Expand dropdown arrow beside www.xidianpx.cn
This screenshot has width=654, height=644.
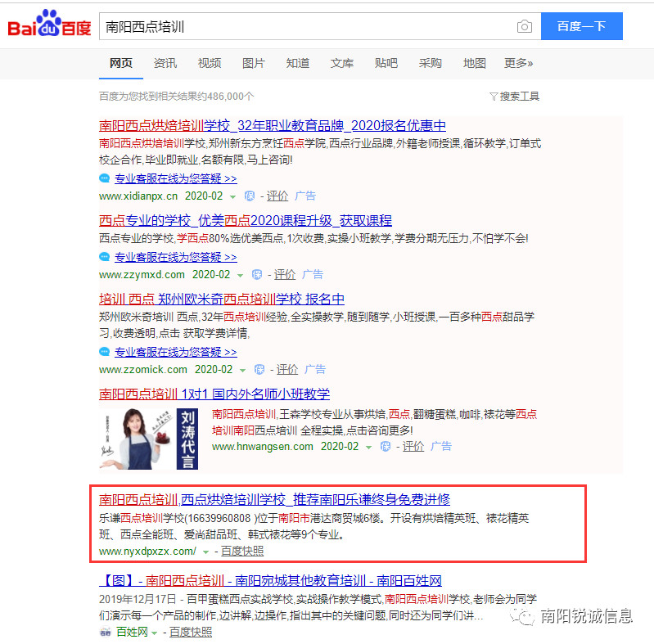click(232, 197)
